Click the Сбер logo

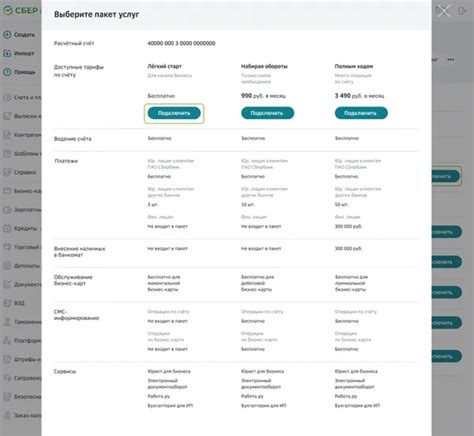[x=20, y=10]
